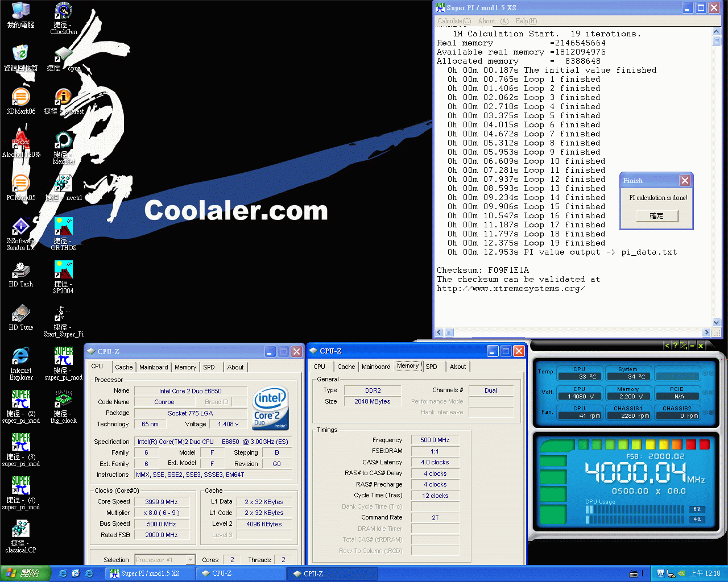Screen dimensions: 728x582
Task: Click the Core Speed value 3999.9 MHz
Action: click(x=162, y=502)
